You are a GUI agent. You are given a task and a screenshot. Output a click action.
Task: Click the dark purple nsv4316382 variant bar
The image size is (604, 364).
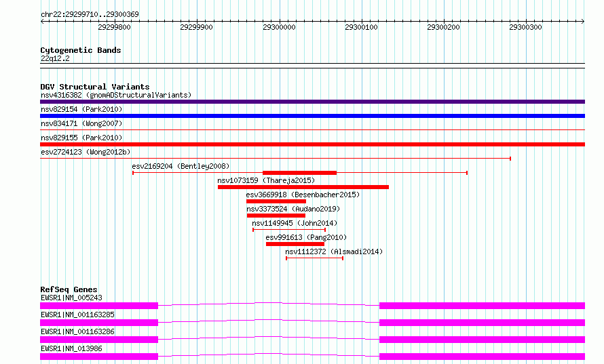(x=312, y=102)
